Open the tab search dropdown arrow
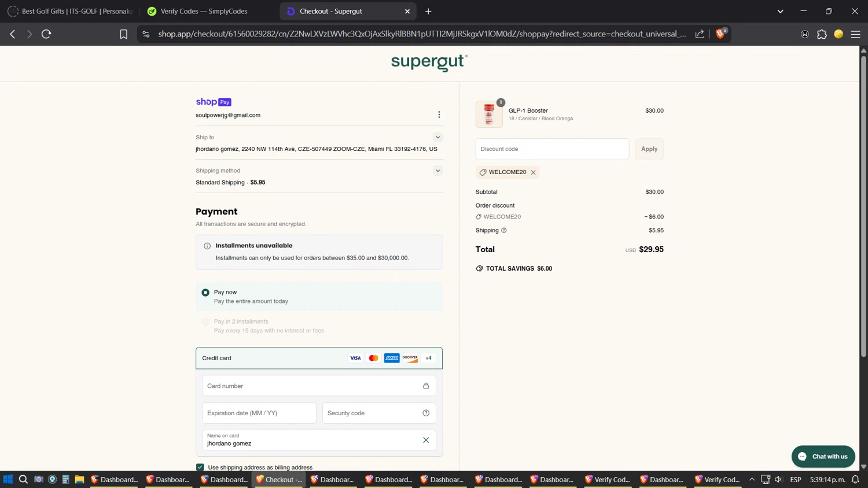This screenshot has width=868, height=488. pos(780,11)
